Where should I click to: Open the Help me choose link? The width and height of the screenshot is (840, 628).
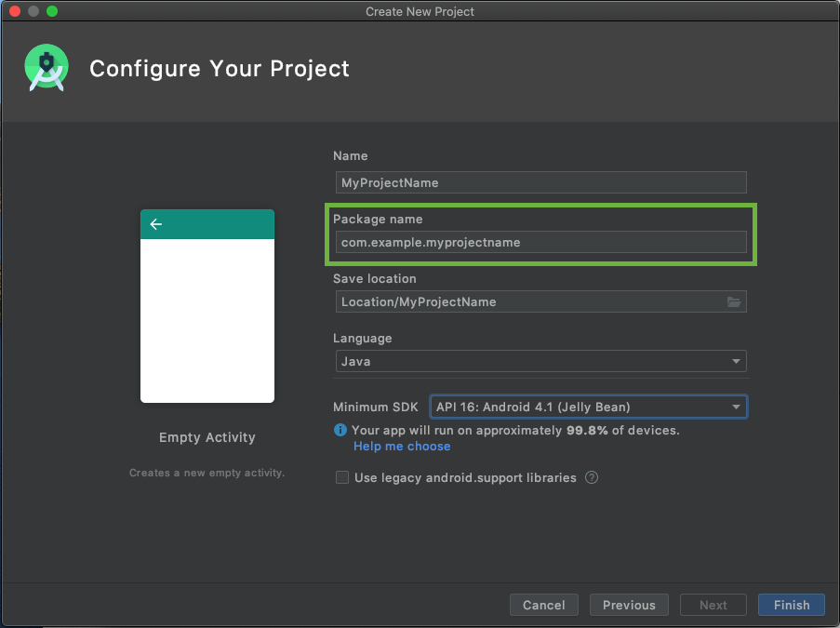[x=402, y=447]
